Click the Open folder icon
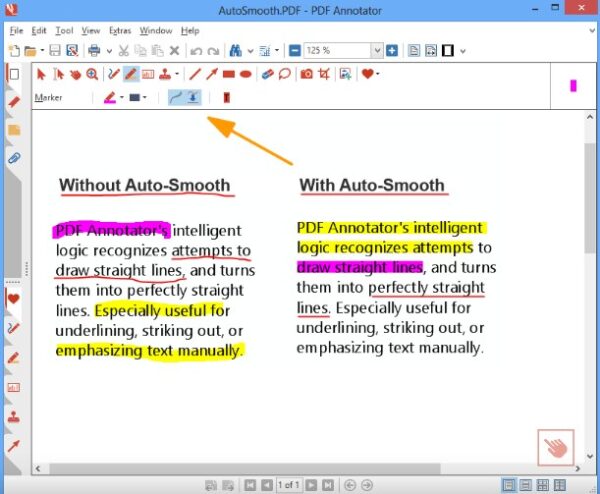This screenshot has width=600, height=494. pos(30,51)
